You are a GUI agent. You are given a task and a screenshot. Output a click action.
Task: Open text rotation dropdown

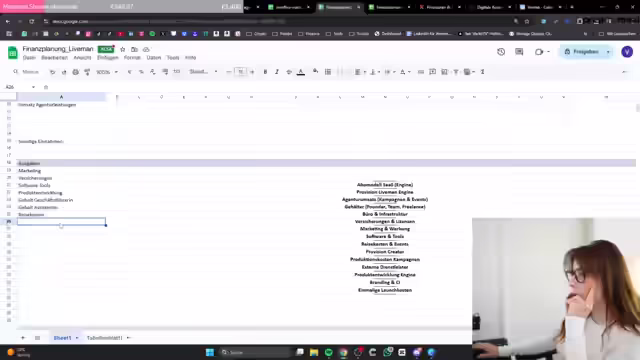click(x=405, y=72)
